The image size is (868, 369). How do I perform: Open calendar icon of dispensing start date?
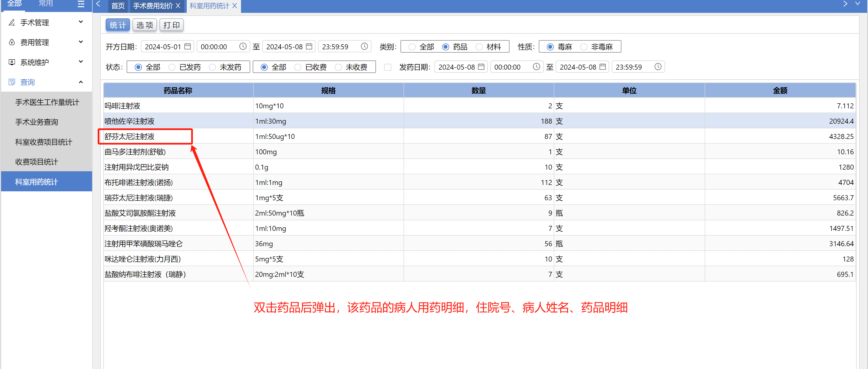pyautogui.click(x=481, y=67)
